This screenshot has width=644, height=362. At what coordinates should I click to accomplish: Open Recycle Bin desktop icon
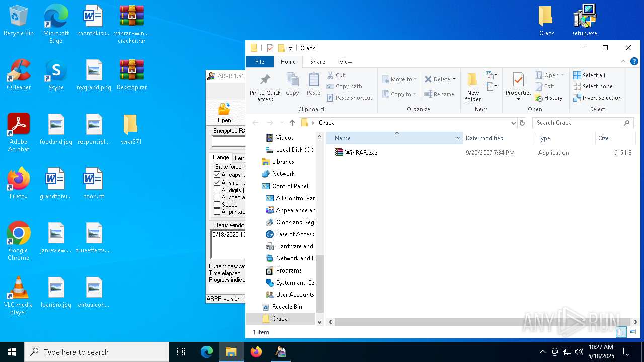tap(19, 21)
